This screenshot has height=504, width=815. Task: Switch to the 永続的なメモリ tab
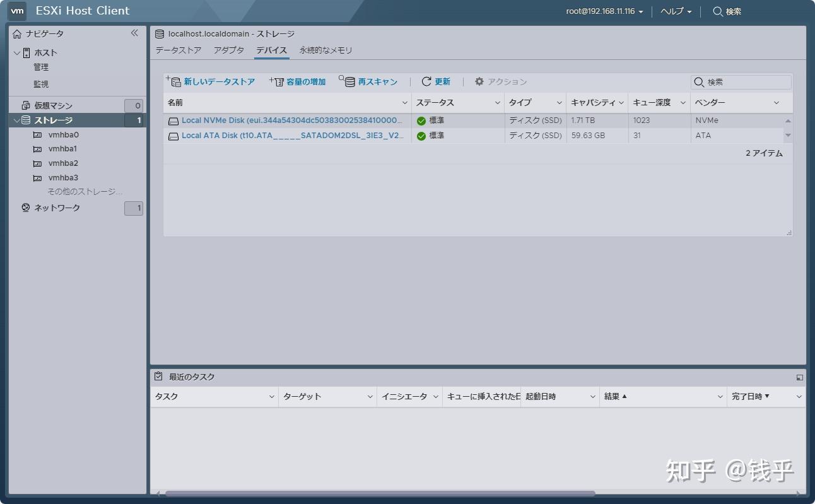point(326,50)
